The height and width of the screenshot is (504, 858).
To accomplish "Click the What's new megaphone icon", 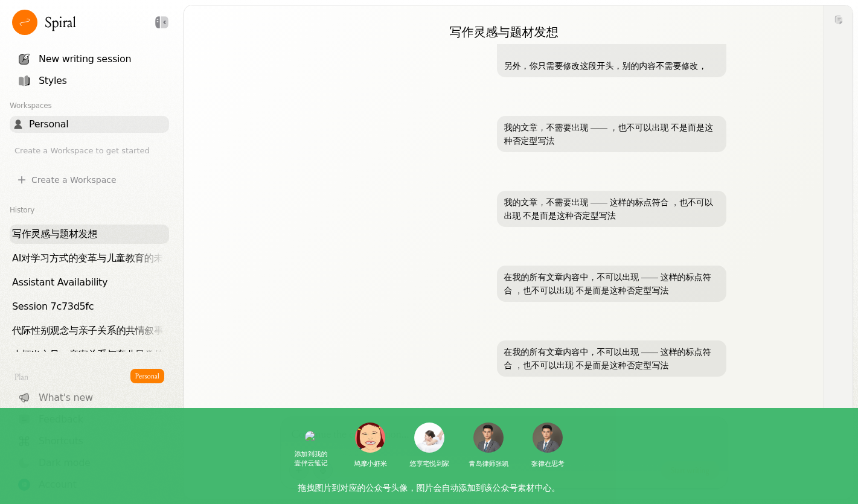I will [24, 398].
